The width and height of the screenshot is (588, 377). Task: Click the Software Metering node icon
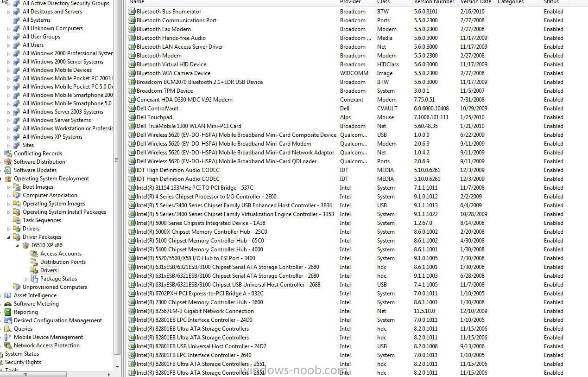[8, 304]
